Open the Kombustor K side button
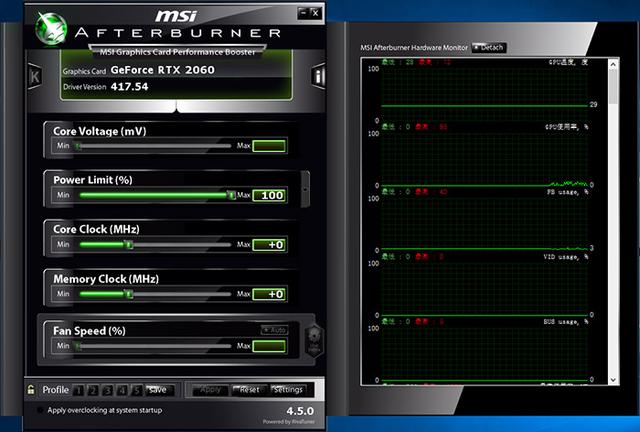The image size is (640, 432). 35,76
